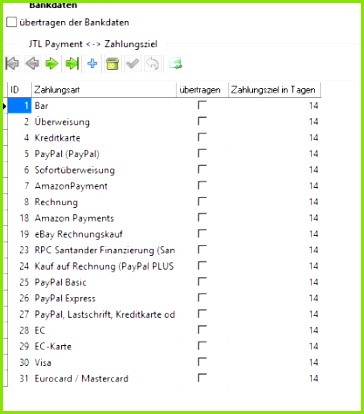Select the Visa row
Image resolution: width=364 pixels, height=414 pixels.
pos(164,362)
